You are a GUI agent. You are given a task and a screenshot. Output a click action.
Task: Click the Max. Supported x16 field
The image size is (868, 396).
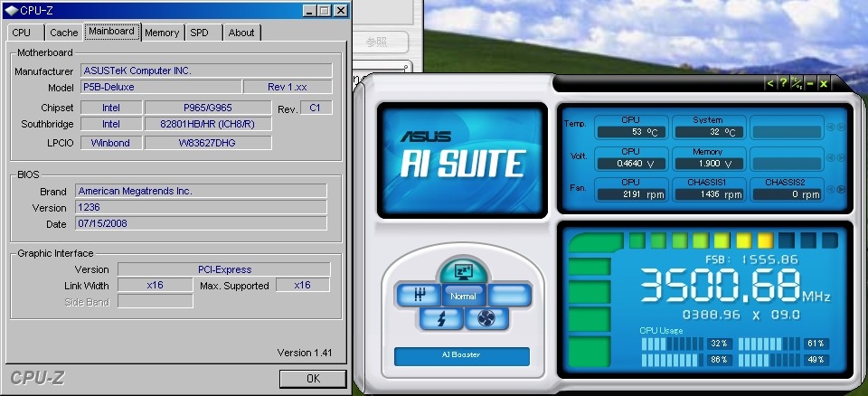[x=303, y=285]
